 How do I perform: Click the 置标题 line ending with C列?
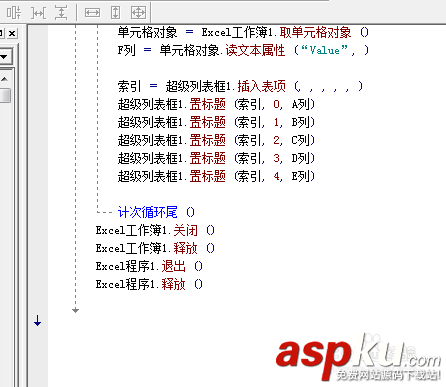click(216, 140)
